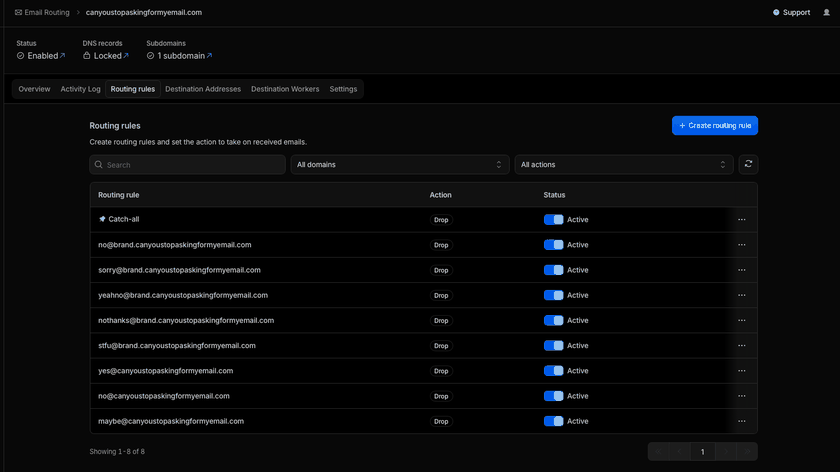The image size is (840, 472).
Task: Disable the no@brand rule switch
Action: pyautogui.click(x=553, y=245)
